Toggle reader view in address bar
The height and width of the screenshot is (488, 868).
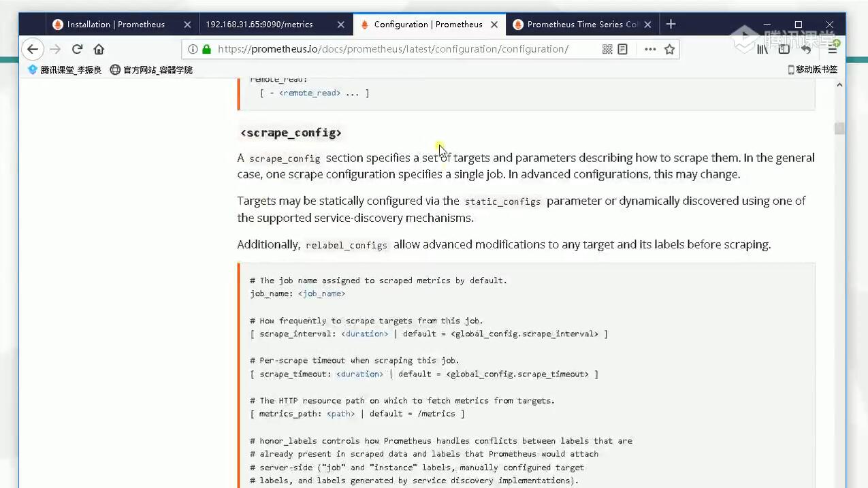tap(622, 49)
